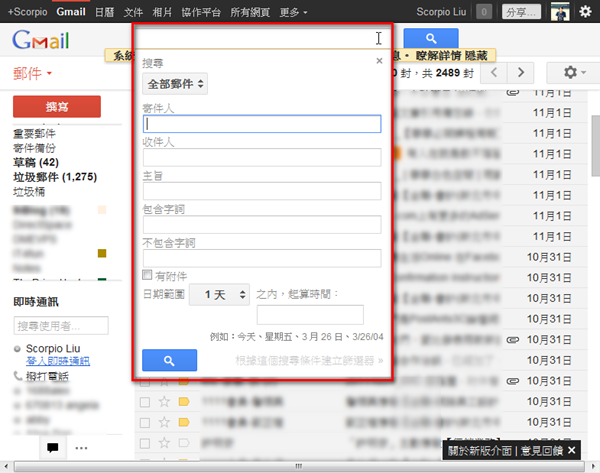Open 寄件備份 folder
The width and height of the screenshot is (600, 473).
coord(34,148)
